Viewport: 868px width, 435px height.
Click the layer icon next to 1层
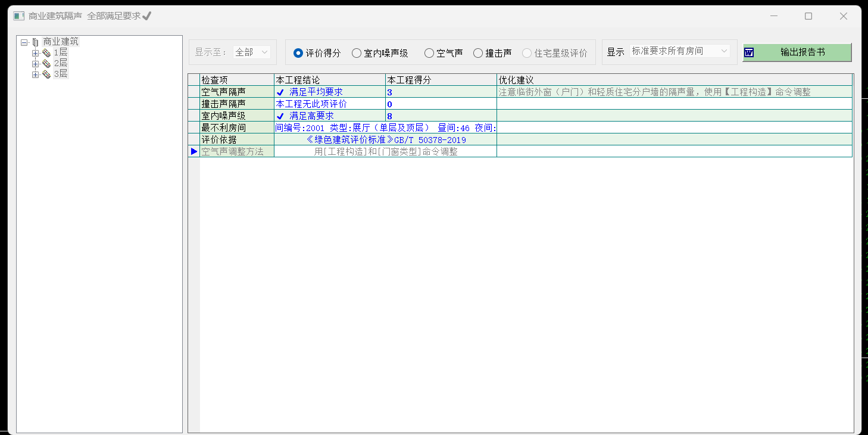click(46, 53)
